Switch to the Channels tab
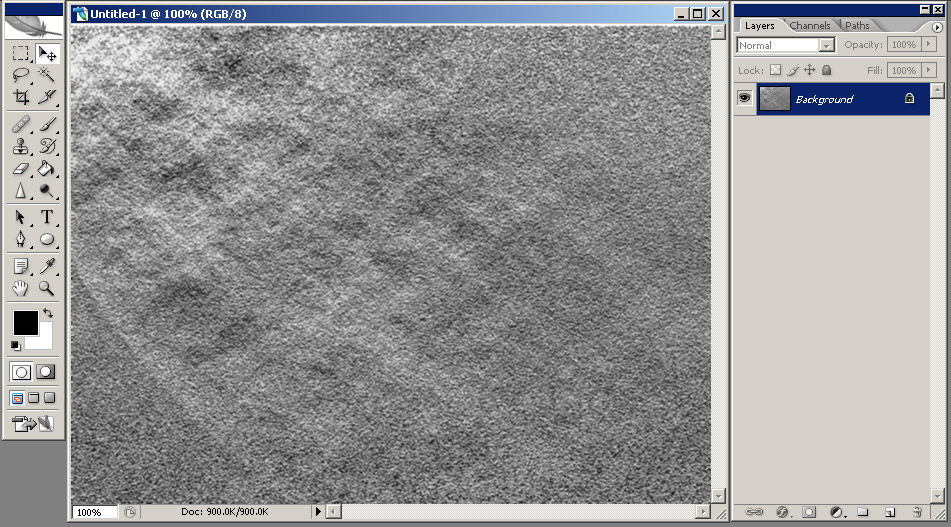Image resolution: width=951 pixels, height=527 pixels. (810, 25)
